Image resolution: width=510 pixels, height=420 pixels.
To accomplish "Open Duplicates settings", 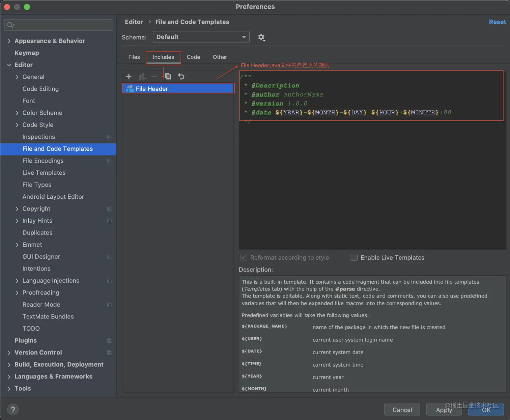I will tap(37, 233).
